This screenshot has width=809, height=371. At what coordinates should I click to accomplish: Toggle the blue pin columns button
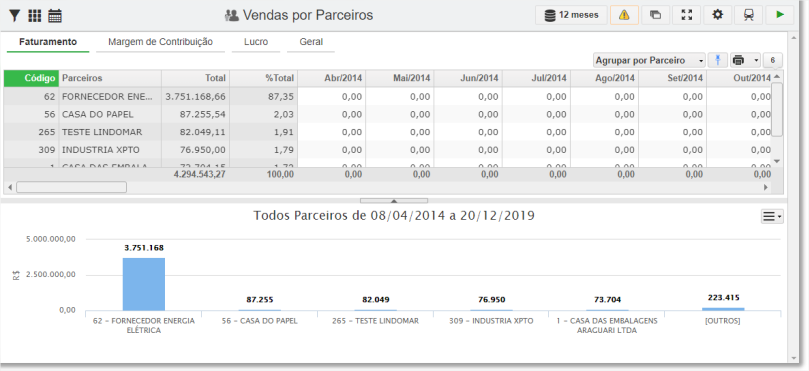(717, 60)
